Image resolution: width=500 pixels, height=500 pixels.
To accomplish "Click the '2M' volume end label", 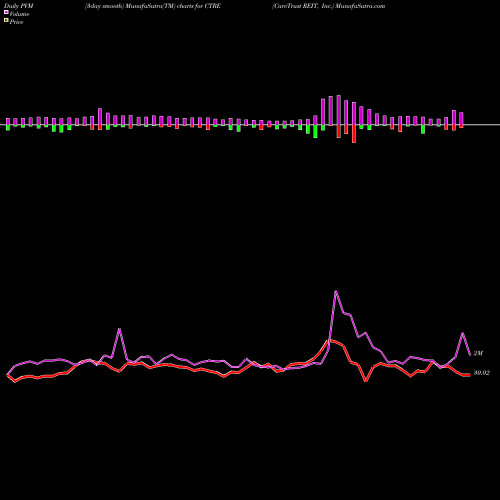I will [478, 353].
